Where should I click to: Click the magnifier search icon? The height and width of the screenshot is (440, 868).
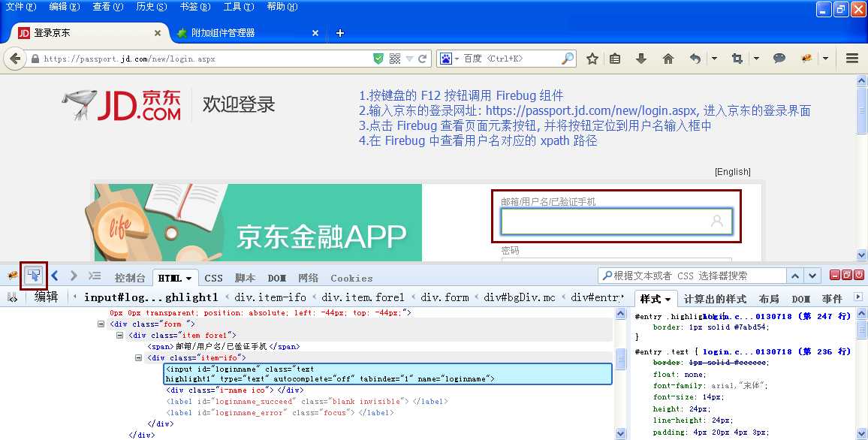pyautogui.click(x=568, y=59)
